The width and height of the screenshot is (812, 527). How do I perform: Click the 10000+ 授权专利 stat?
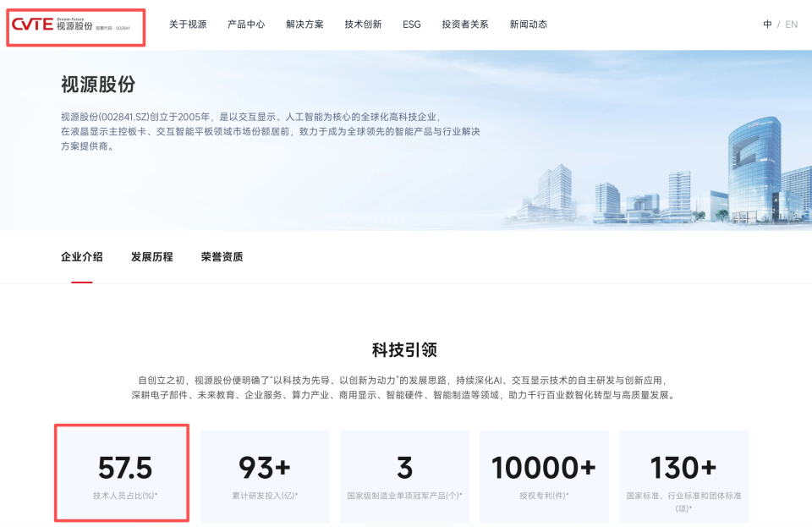(x=544, y=475)
